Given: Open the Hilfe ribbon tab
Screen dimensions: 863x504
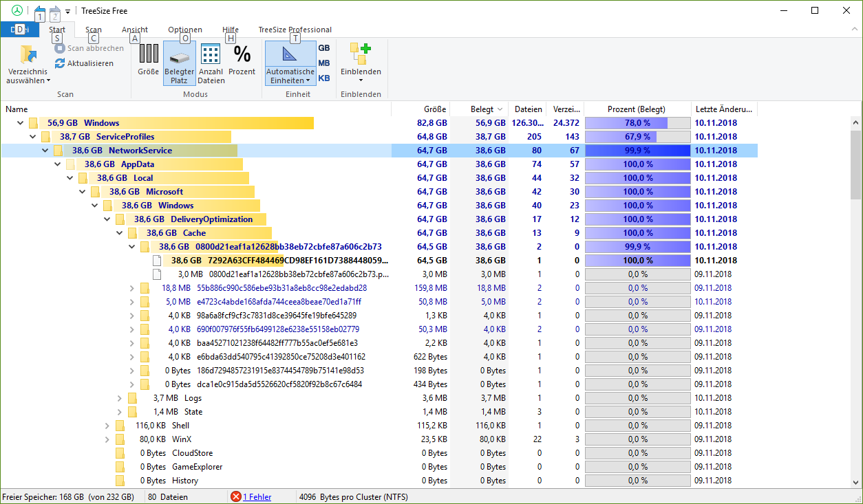Looking at the screenshot, I should [x=231, y=30].
